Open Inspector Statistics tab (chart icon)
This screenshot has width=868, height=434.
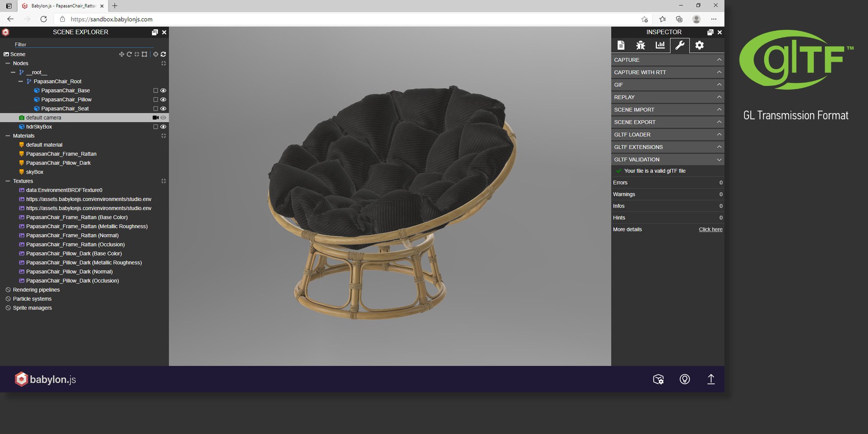(660, 45)
